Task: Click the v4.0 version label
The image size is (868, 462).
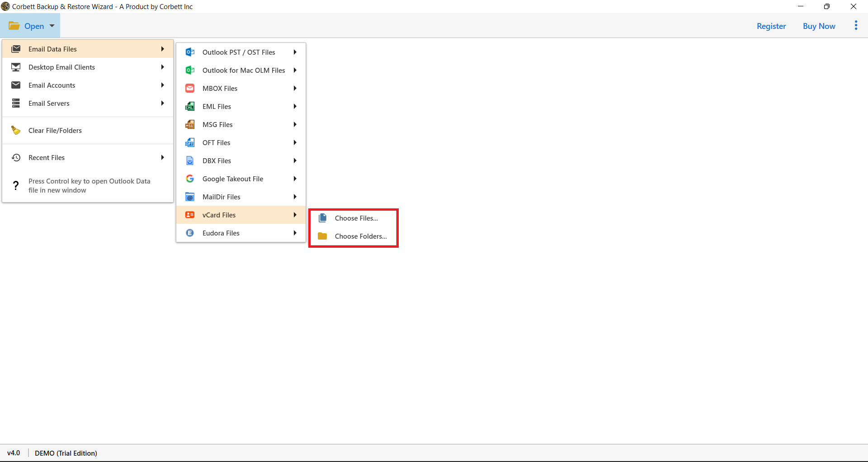Action: (14, 453)
